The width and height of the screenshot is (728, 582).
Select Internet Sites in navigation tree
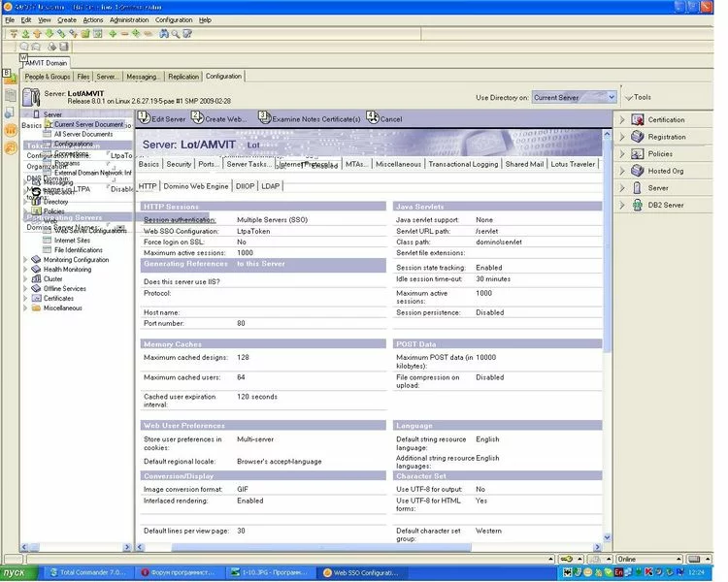(72, 241)
